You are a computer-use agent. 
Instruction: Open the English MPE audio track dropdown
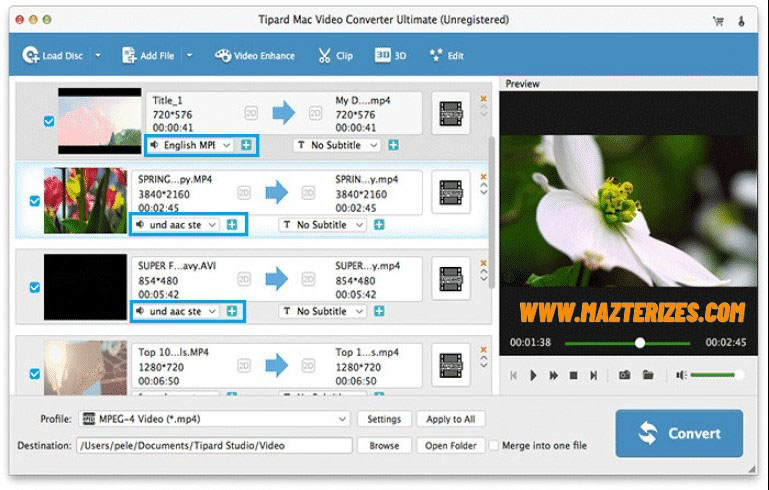coord(190,145)
